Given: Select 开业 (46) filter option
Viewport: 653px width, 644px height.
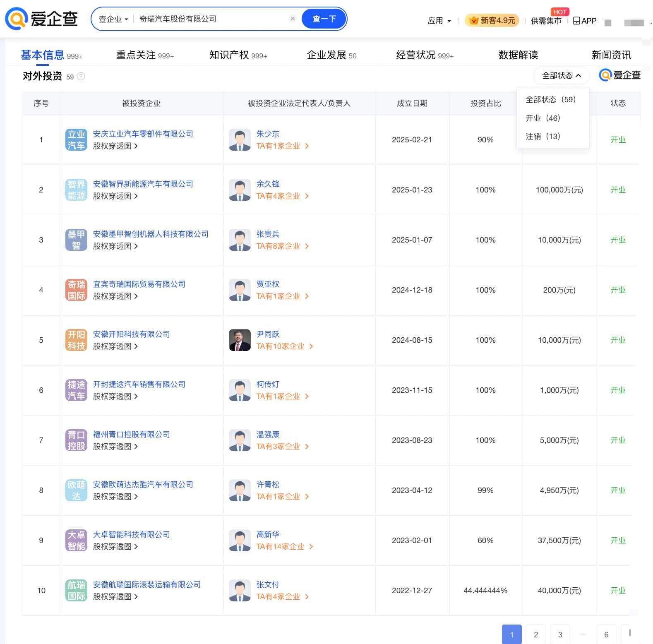Looking at the screenshot, I should (543, 118).
